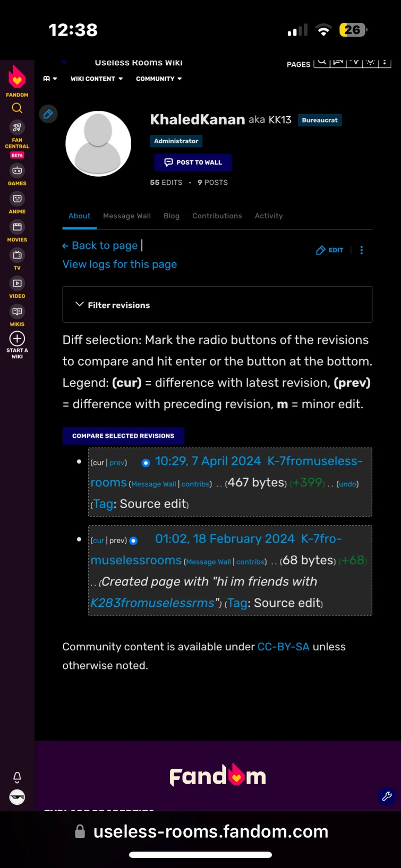Open the Community dropdown menu
This screenshot has height=868, width=401.
pyautogui.click(x=158, y=79)
